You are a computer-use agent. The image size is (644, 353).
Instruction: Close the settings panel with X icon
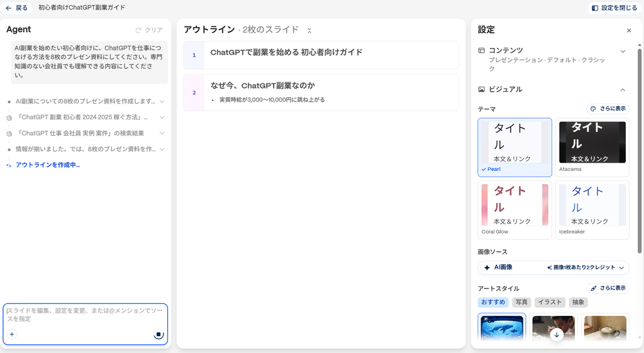click(629, 30)
